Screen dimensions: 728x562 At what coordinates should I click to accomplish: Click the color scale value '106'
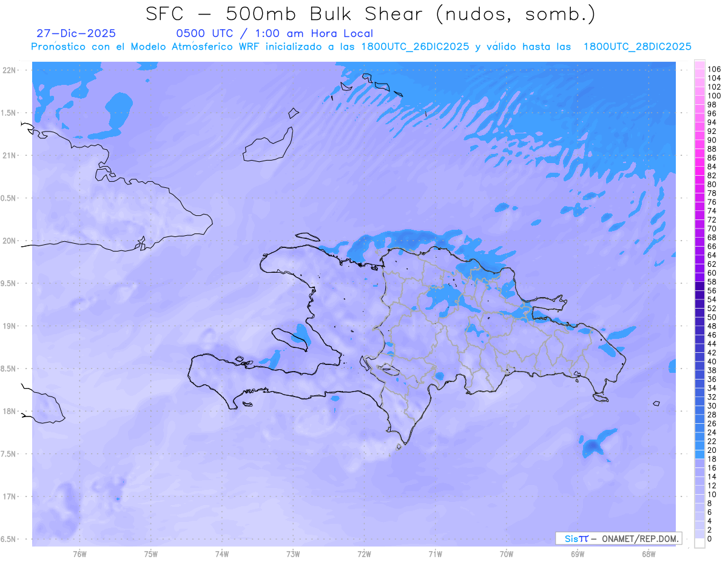click(x=714, y=70)
